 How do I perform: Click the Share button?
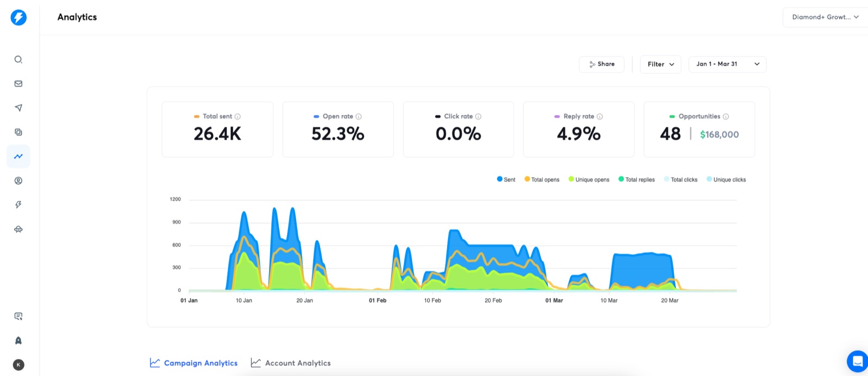click(x=602, y=64)
